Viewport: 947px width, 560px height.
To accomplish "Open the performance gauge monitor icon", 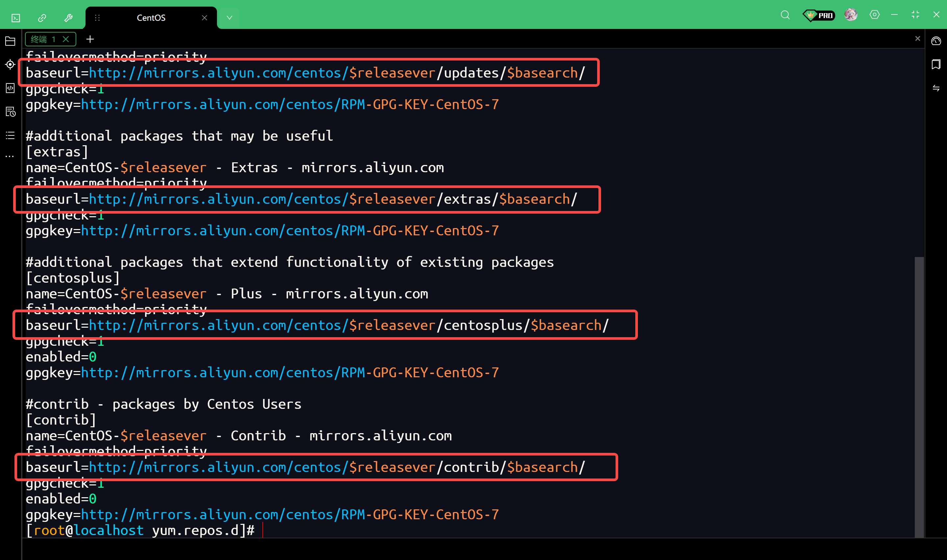I will (x=936, y=41).
